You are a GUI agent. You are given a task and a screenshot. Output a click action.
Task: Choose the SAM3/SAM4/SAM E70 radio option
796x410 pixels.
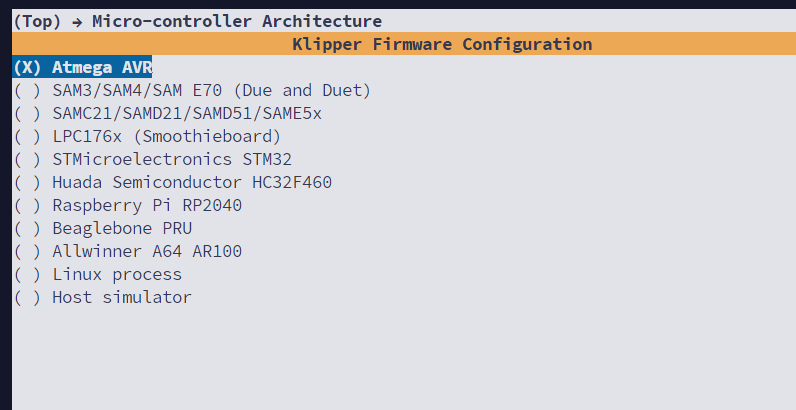click(x=27, y=90)
